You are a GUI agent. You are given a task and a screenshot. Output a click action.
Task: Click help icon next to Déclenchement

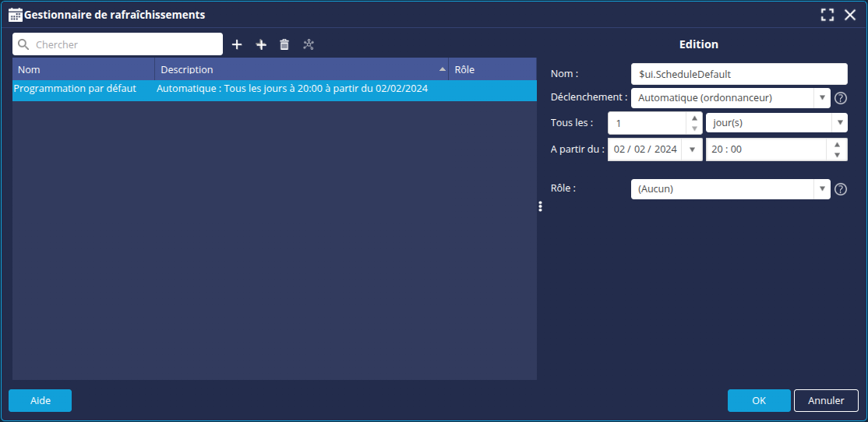[x=841, y=98]
